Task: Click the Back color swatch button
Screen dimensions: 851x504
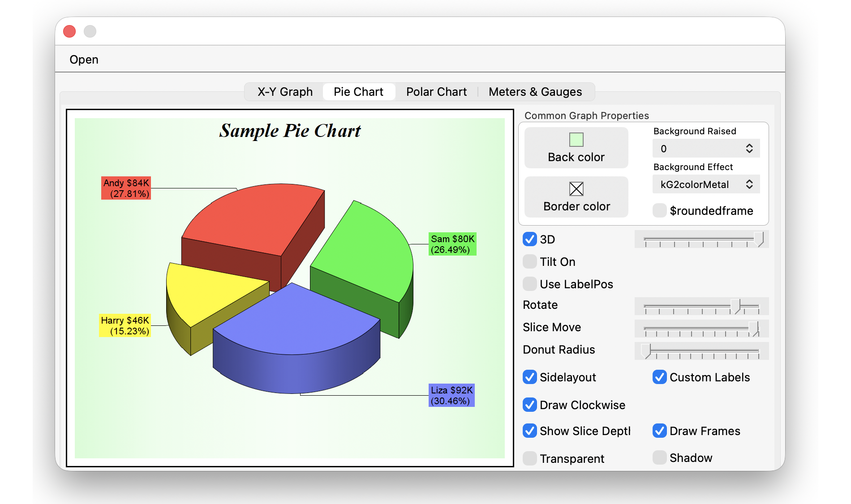Action: coord(576,148)
